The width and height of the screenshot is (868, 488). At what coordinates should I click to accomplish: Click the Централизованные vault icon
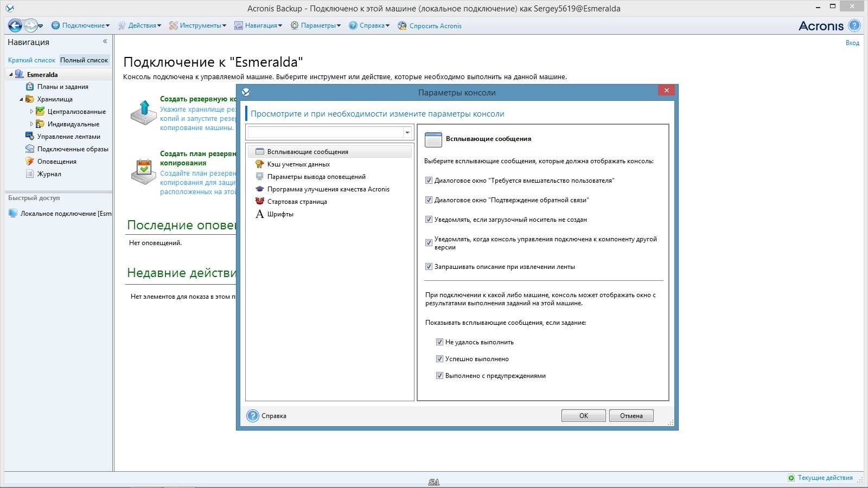pyautogui.click(x=40, y=112)
